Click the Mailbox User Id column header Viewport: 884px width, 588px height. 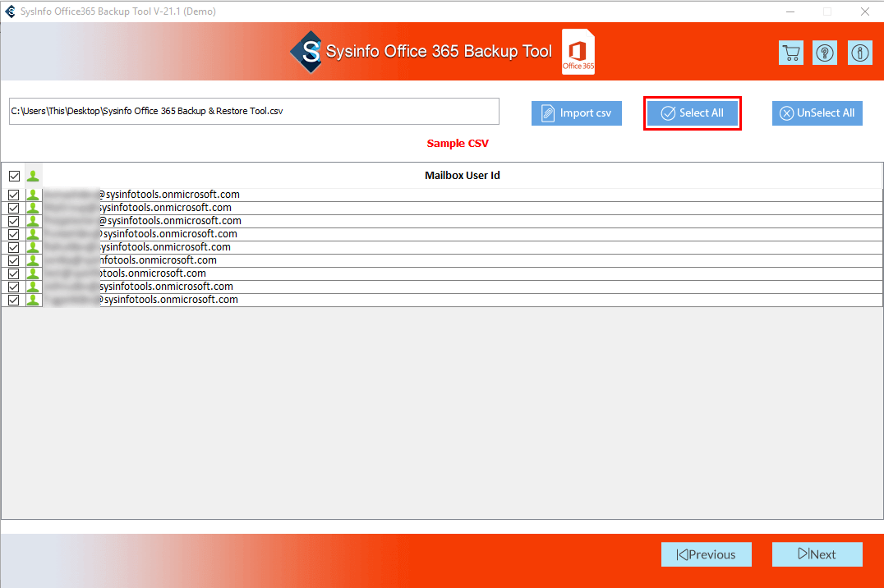[463, 175]
